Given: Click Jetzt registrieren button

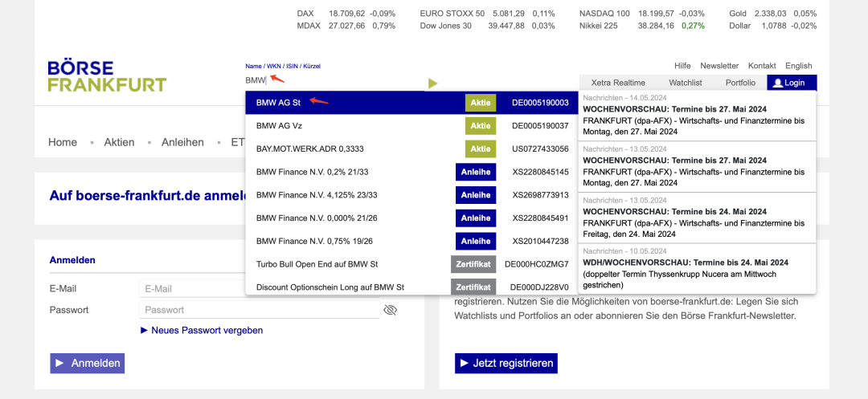Looking at the screenshot, I should pos(506,363).
